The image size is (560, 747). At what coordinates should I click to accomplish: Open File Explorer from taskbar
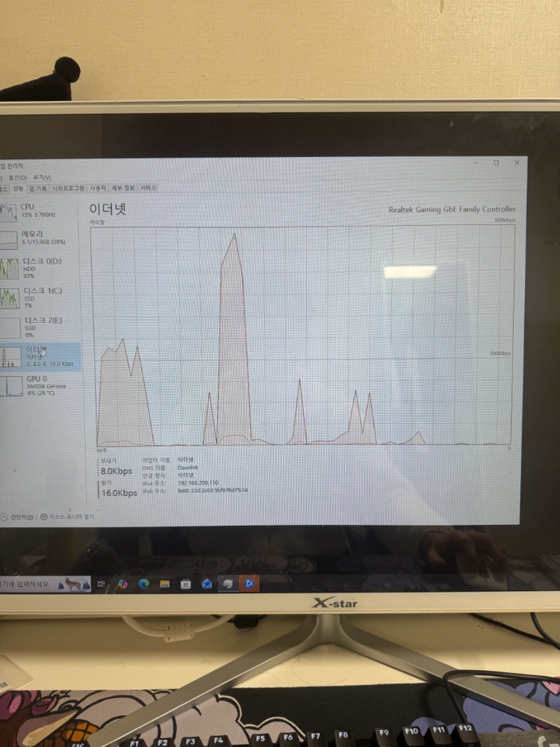point(165,583)
